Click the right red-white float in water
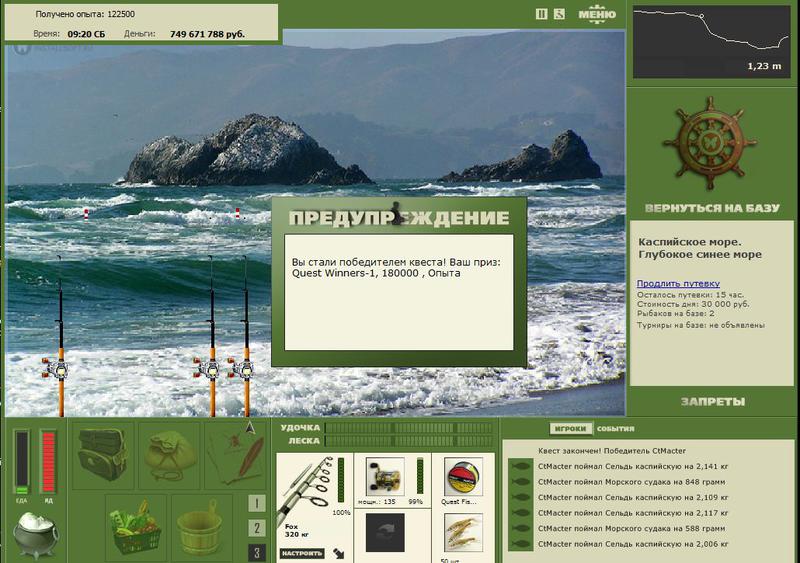This screenshot has height=563, width=800. coord(237,213)
